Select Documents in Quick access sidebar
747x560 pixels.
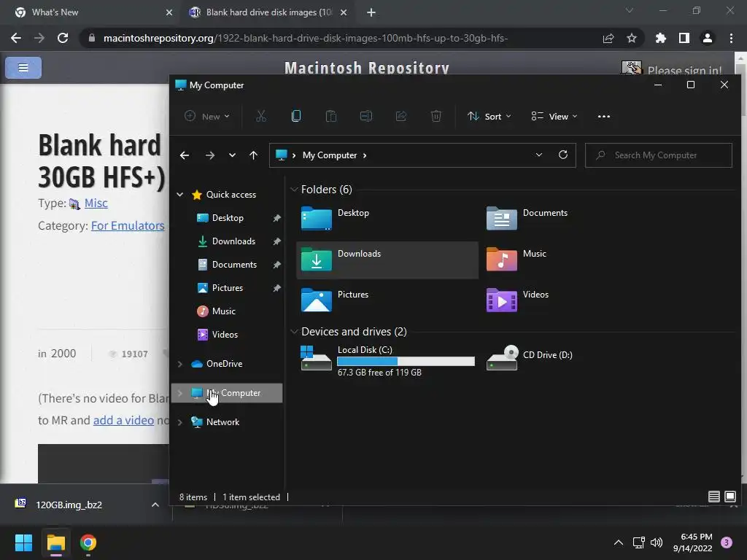tap(234, 264)
